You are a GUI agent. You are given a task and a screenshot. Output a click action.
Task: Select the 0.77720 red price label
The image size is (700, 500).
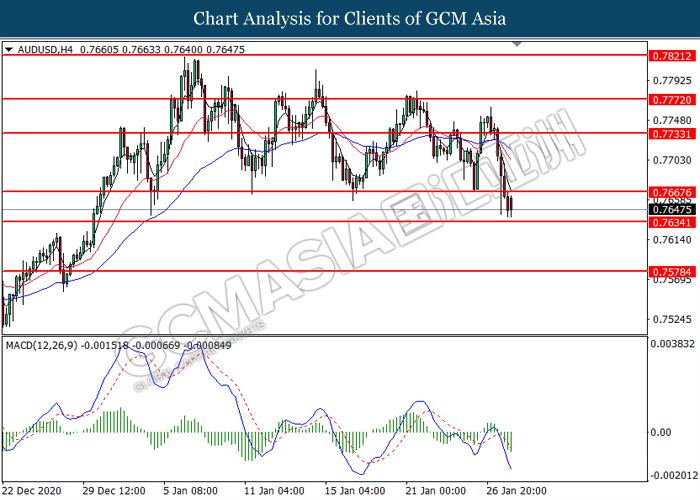point(672,100)
